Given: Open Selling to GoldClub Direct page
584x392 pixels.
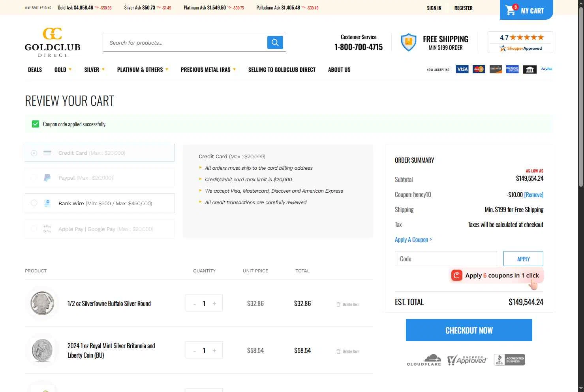Looking at the screenshot, I should [282, 69].
